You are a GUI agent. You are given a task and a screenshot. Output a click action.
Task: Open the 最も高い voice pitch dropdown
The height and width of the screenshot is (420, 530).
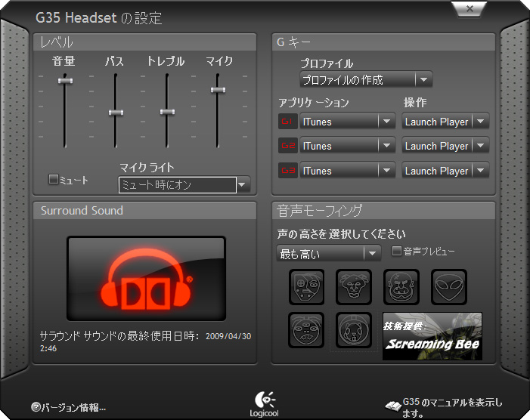click(329, 253)
